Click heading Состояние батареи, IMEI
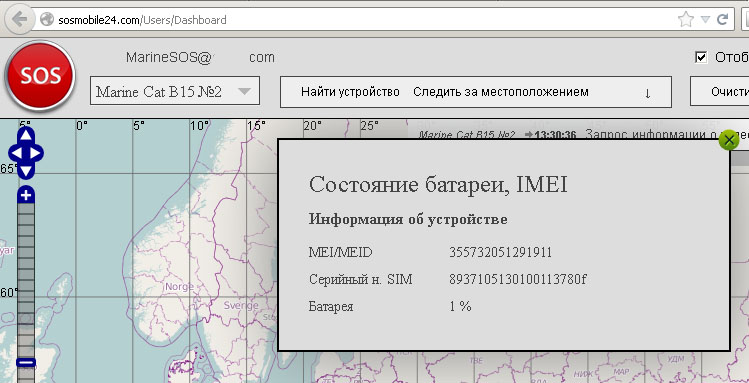749x383 pixels. coord(438,184)
